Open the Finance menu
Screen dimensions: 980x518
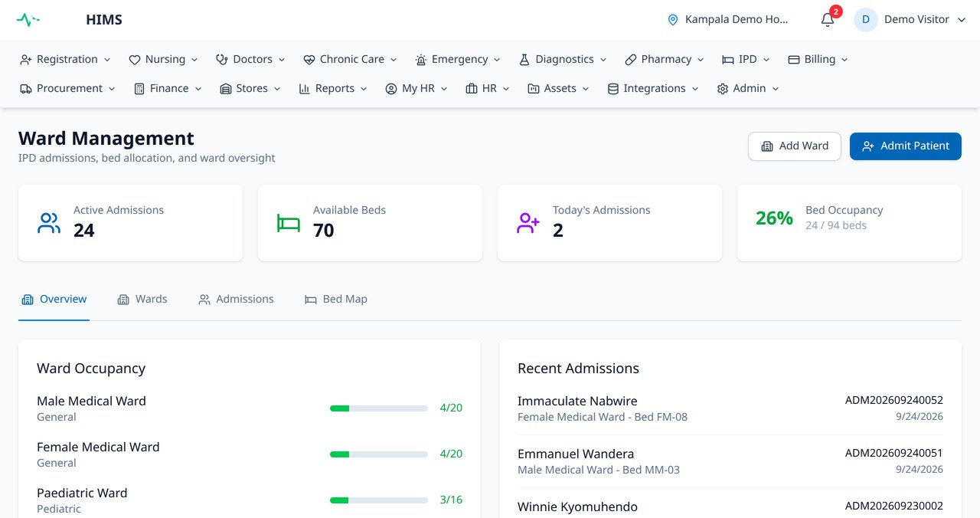(x=168, y=89)
